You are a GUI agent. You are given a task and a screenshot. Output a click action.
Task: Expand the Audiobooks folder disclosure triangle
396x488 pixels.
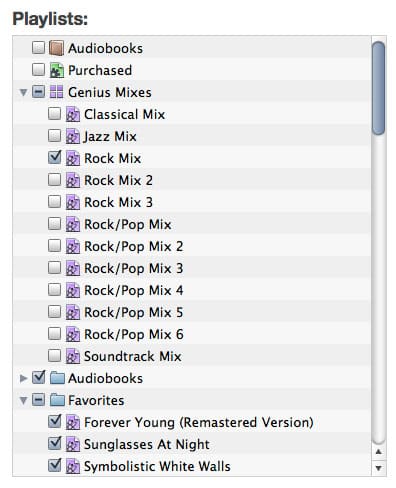pos(23,378)
